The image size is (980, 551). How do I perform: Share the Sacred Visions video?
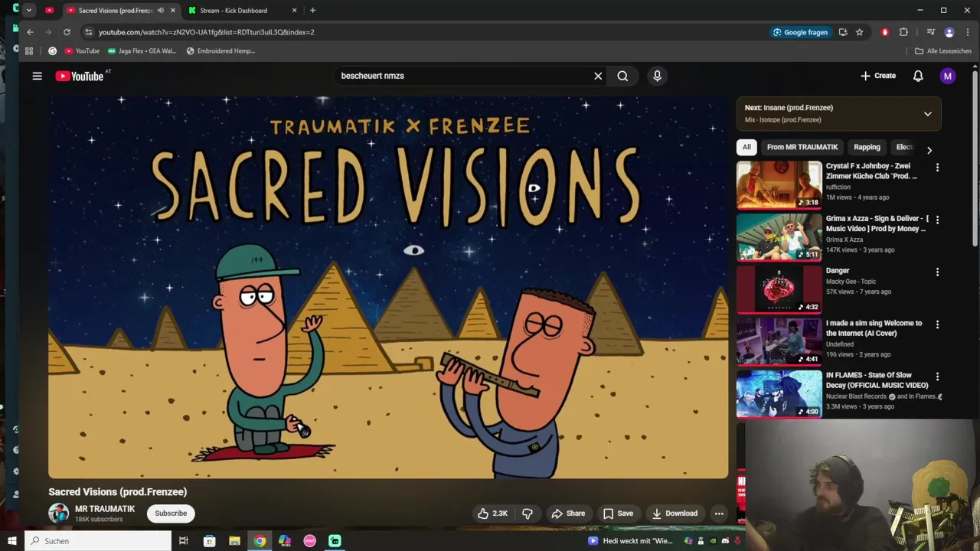click(x=568, y=514)
